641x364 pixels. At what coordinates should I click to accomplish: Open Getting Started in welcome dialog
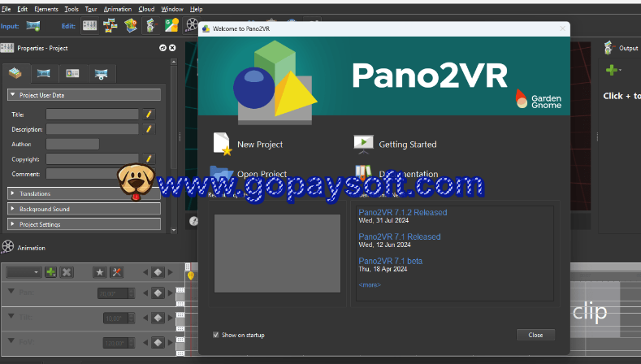click(396, 144)
